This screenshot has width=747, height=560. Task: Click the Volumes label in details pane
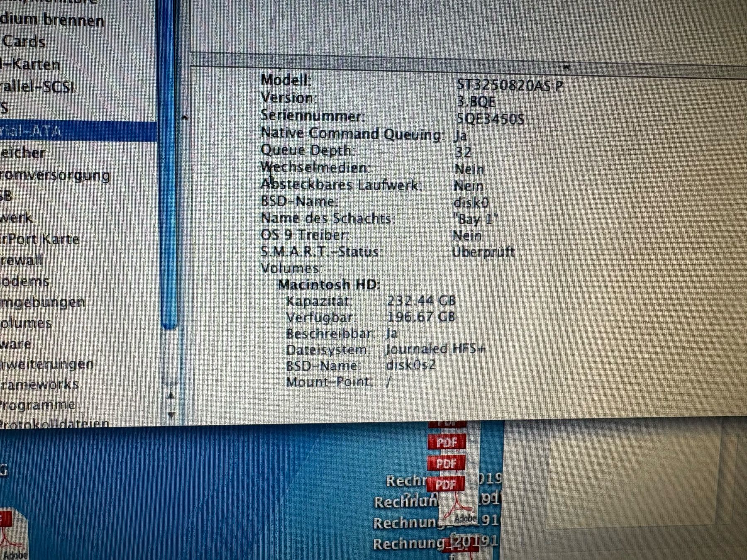pos(291,268)
